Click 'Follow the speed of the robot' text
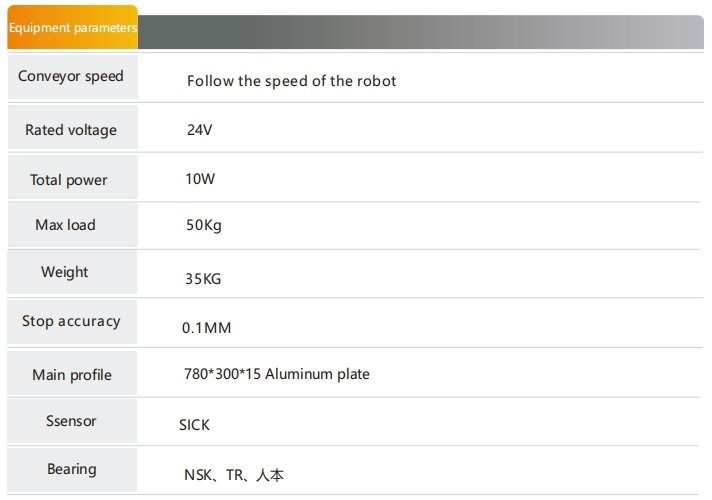This screenshot has height=500, width=712. point(292,81)
